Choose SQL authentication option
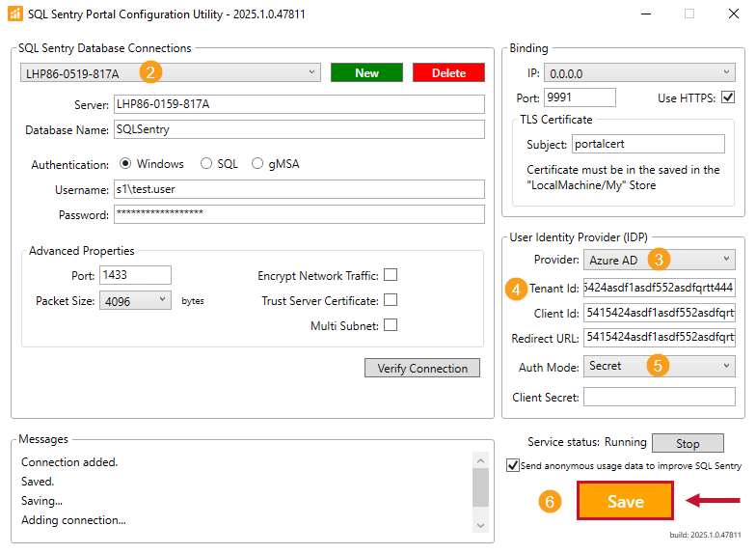756x554 pixels. tap(206, 164)
